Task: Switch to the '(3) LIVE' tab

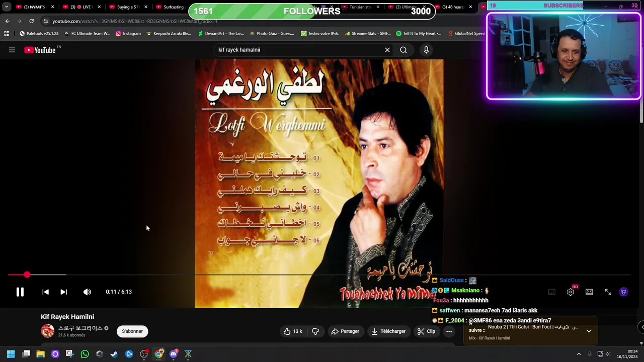Action: coord(80,7)
